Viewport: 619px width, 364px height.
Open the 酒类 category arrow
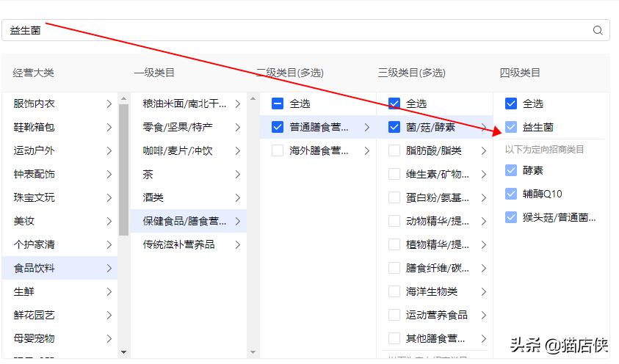238,197
